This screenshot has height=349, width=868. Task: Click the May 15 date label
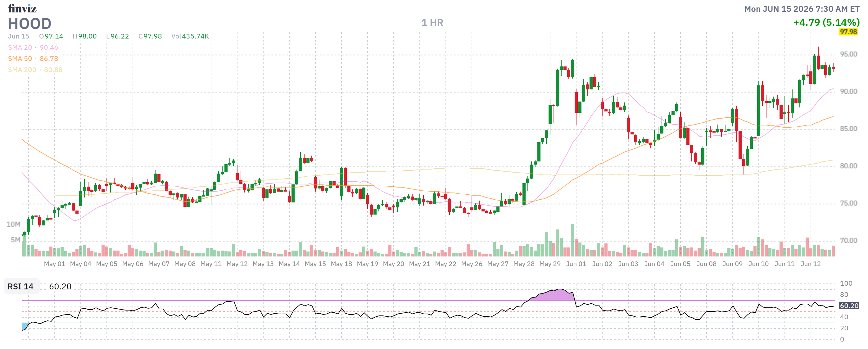tap(315, 264)
